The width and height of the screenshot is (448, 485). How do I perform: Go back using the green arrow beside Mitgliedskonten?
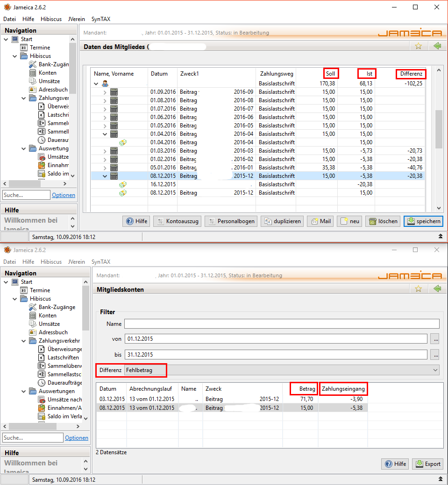click(437, 289)
